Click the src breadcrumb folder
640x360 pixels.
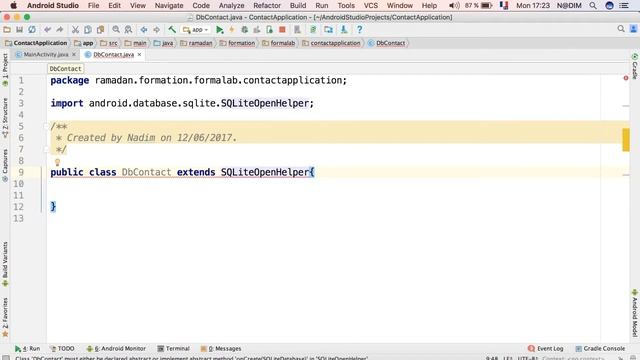[x=109, y=43]
